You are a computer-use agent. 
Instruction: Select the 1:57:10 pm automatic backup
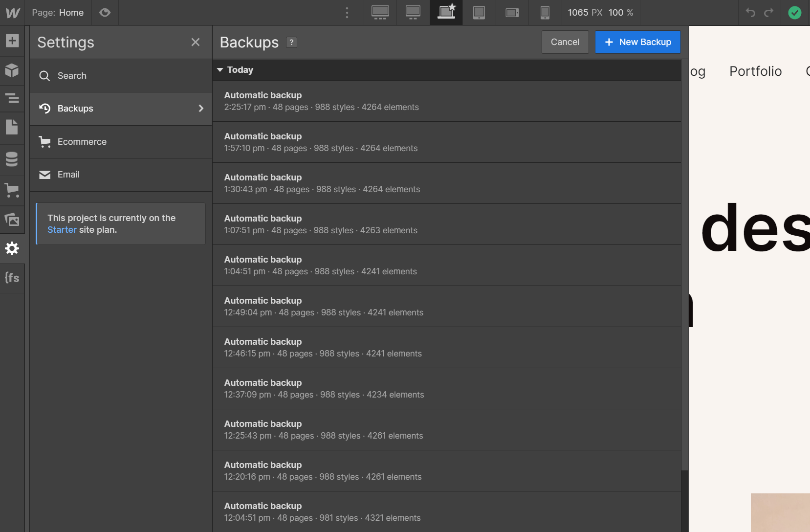point(447,142)
